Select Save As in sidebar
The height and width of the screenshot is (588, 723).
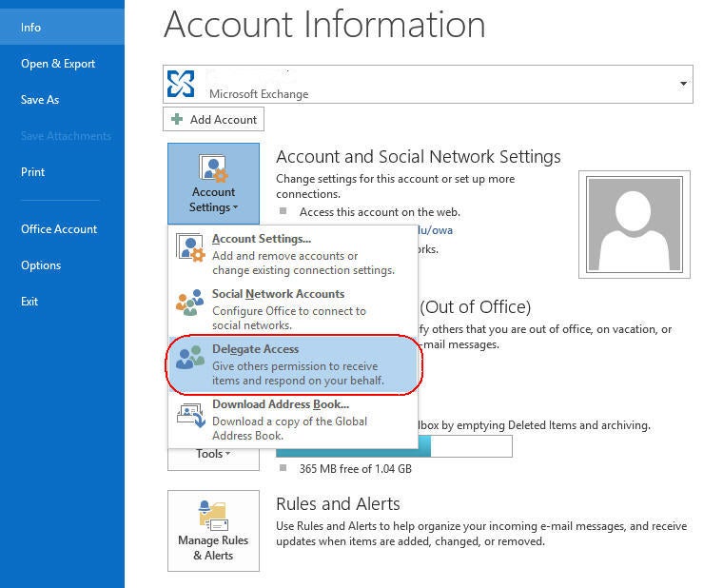click(40, 100)
